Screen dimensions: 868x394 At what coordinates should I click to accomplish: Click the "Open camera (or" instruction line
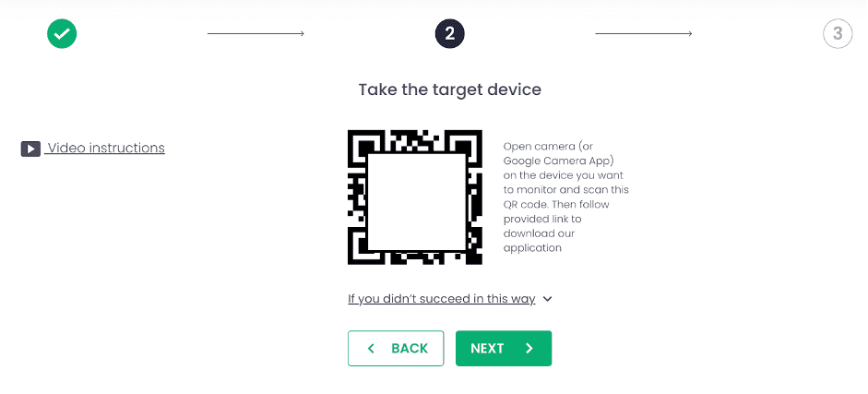[x=542, y=147]
